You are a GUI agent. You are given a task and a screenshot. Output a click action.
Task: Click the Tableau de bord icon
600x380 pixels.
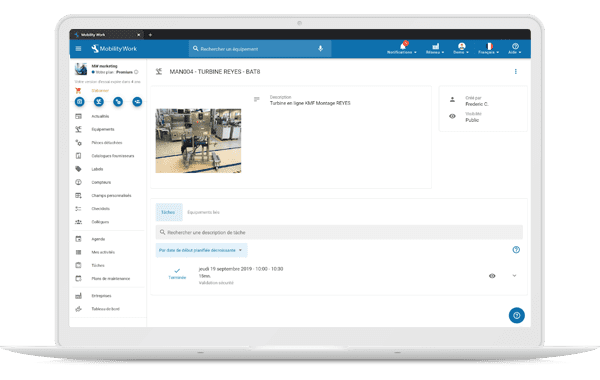[x=78, y=309]
